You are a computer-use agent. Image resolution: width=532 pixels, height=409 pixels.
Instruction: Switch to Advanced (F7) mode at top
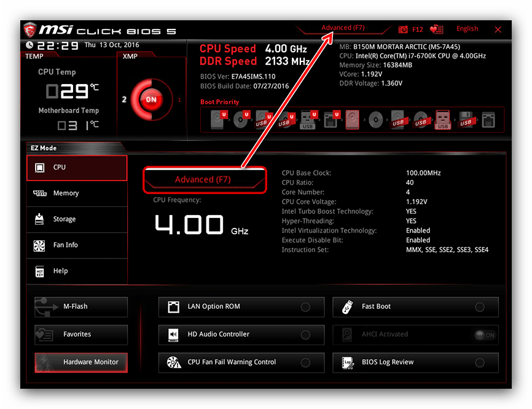[x=343, y=28]
